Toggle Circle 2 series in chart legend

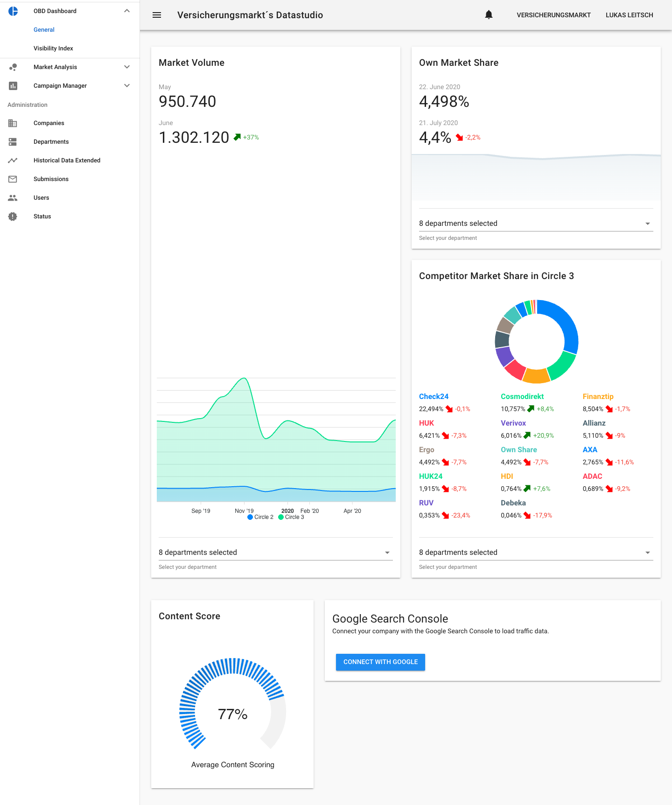click(260, 517)
